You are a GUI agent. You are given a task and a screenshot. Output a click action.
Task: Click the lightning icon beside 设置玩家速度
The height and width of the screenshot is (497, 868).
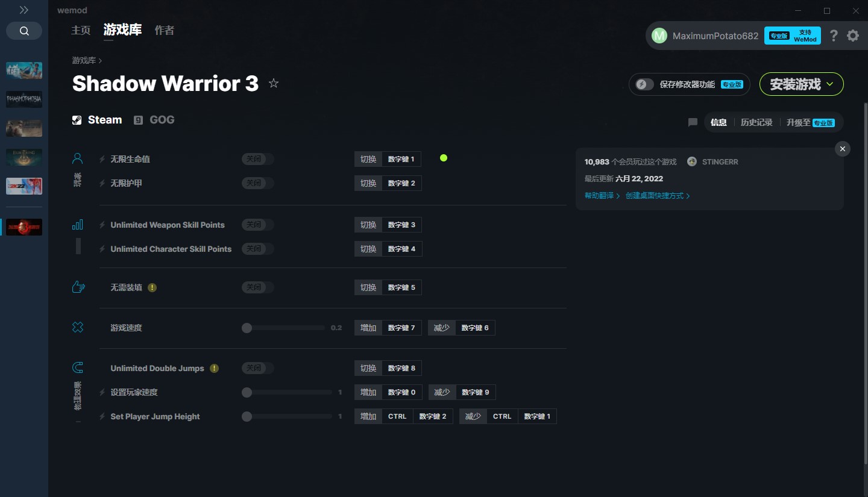(x=102, y=392)
